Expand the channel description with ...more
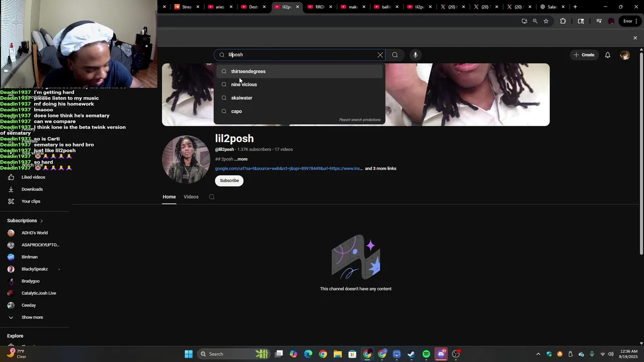Image resolution: width=644 pixels, height=362 pixels. click(x=241, y=159)
